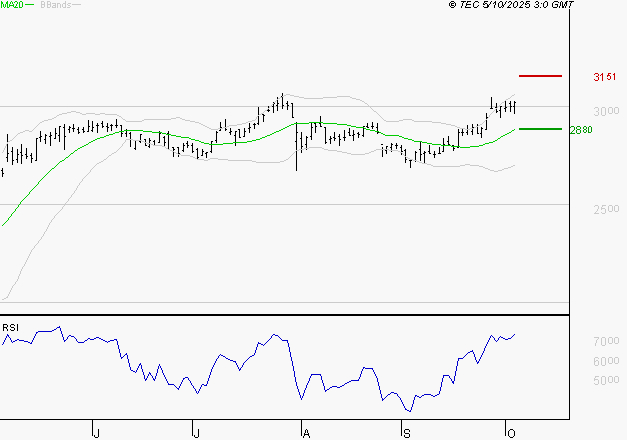Click the RSI indicator label

(x=10, y=327)
